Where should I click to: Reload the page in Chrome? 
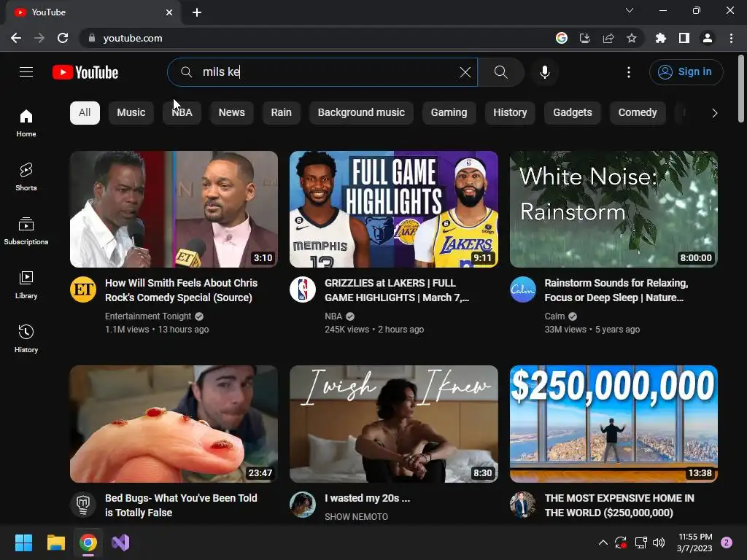coord(63,38)
